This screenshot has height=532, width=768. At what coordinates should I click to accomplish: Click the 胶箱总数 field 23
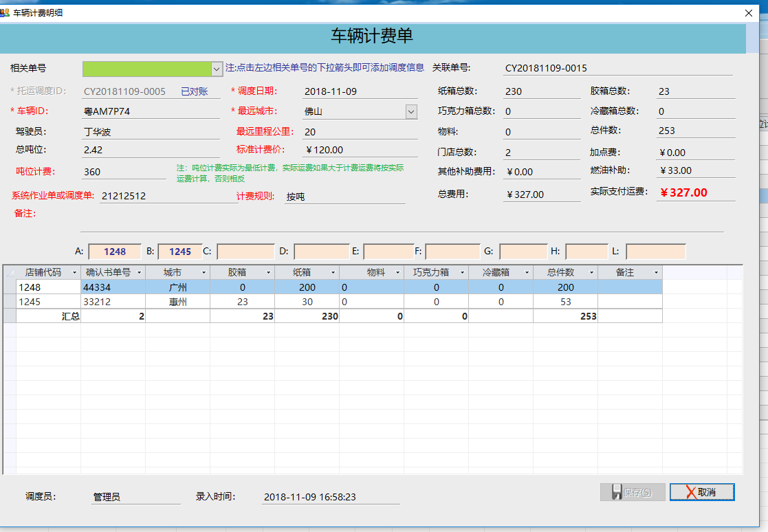point(696,91)
